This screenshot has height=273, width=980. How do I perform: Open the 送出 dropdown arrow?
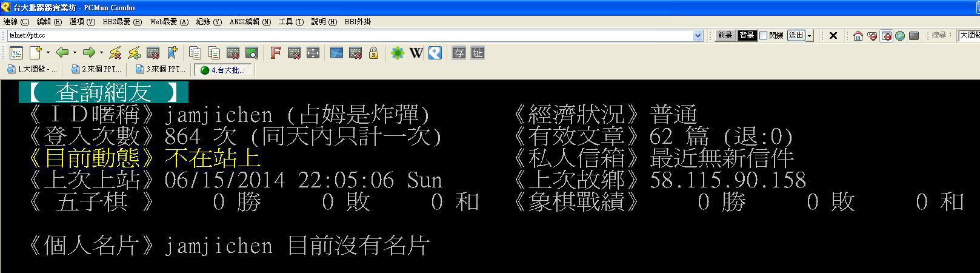tap(809, 36)
